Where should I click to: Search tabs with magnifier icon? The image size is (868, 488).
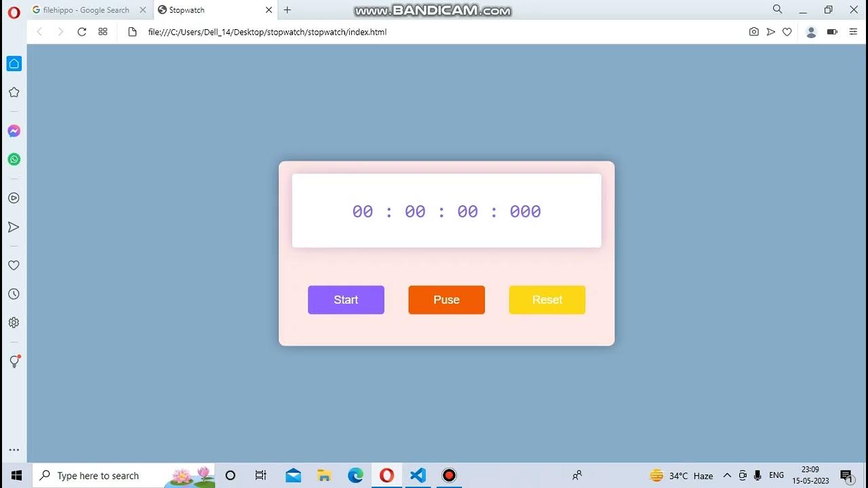778,9
